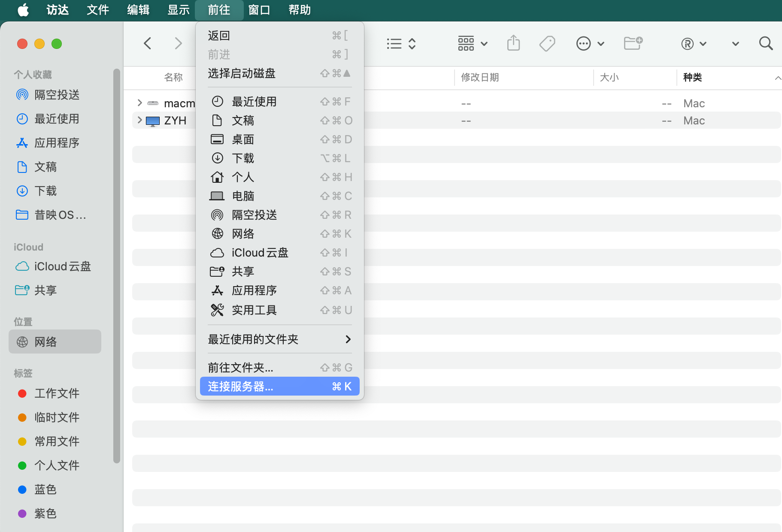
Task: Click the sidebar vertical scrollbar
Action: pyautogui.click(x=116, y=266)
